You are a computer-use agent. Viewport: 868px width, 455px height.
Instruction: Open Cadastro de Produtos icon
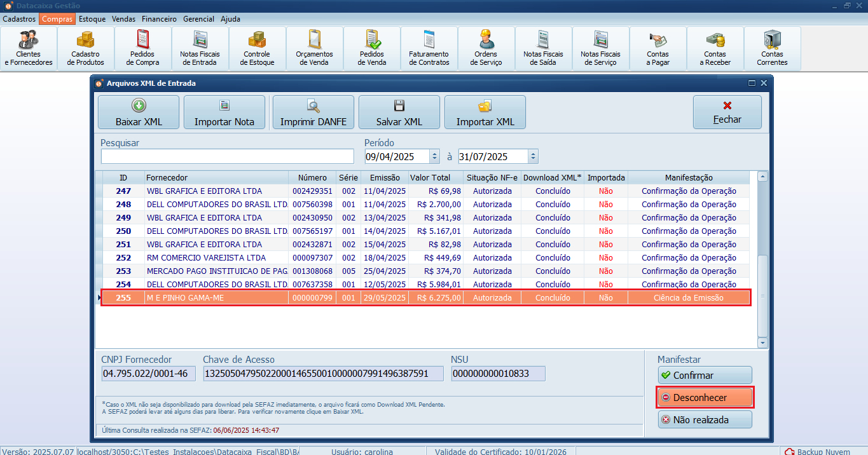(86, 48)
